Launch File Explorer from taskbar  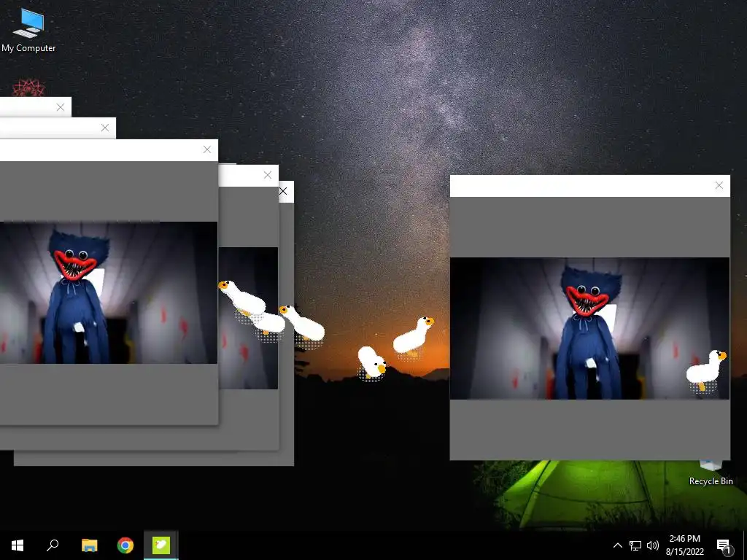(89, 545)
